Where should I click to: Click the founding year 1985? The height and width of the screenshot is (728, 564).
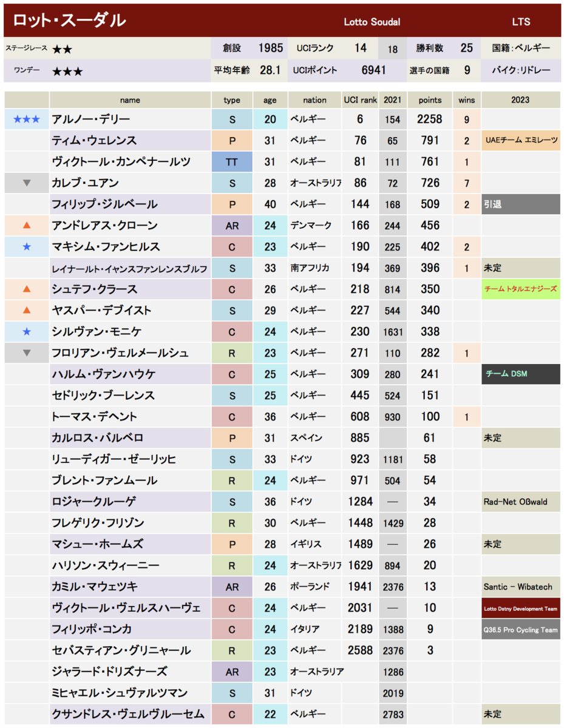pos(270,49)
